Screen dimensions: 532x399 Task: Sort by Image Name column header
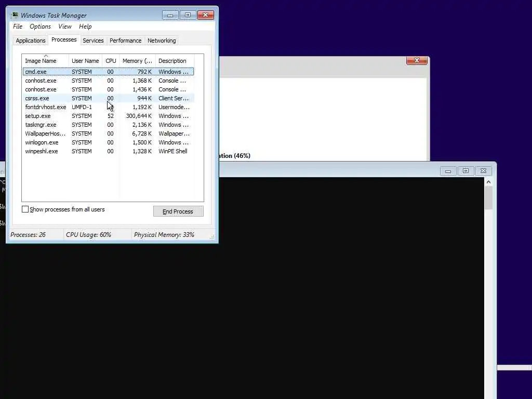pos(46,61)
